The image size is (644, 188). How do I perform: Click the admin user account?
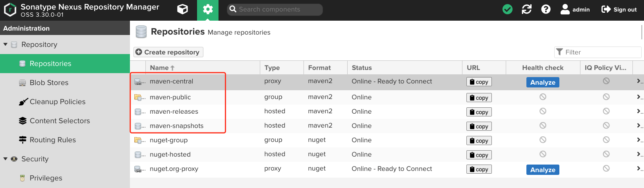point(575,10)
